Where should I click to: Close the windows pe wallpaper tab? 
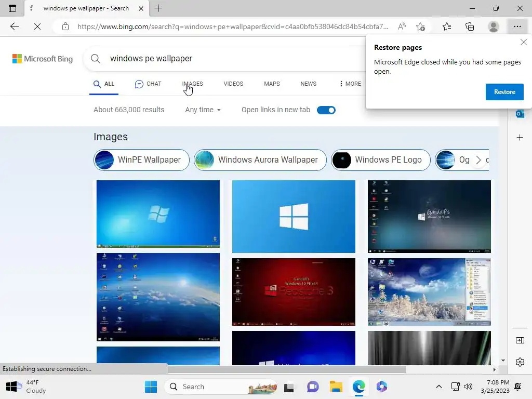coord(141,8)
